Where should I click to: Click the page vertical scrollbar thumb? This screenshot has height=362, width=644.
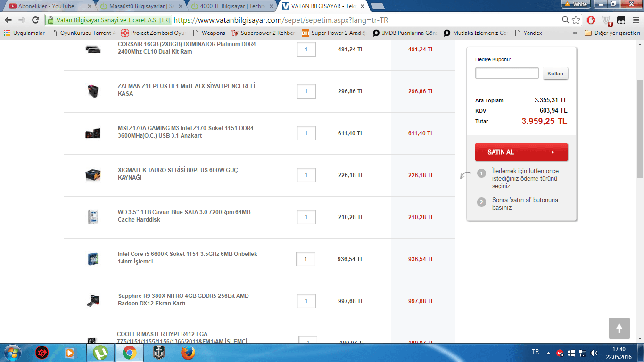(640, 128)
